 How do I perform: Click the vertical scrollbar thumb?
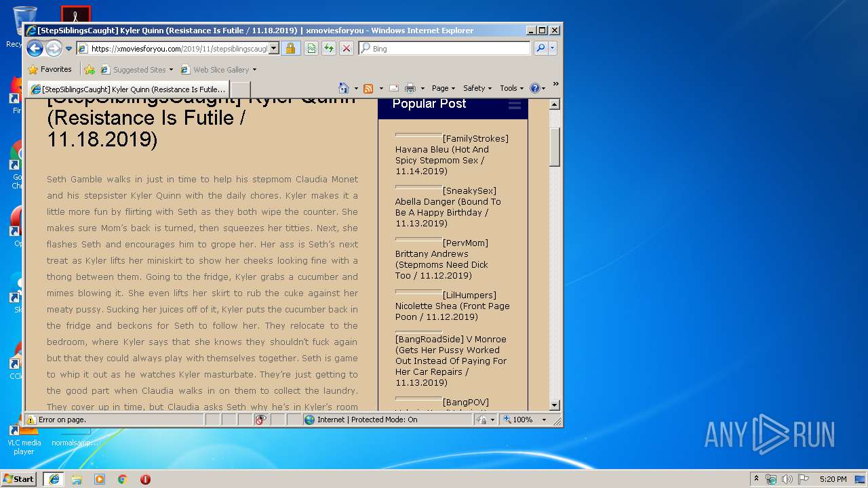554,147
